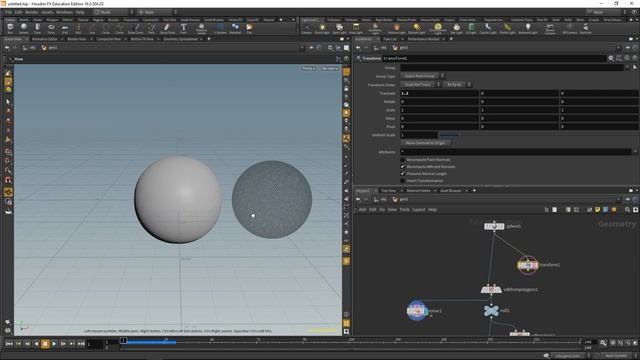Click the Play forward button
Image resolution: width=640 pixels, height=360 pixels.
pyautogui.click(x=54, y=344)
